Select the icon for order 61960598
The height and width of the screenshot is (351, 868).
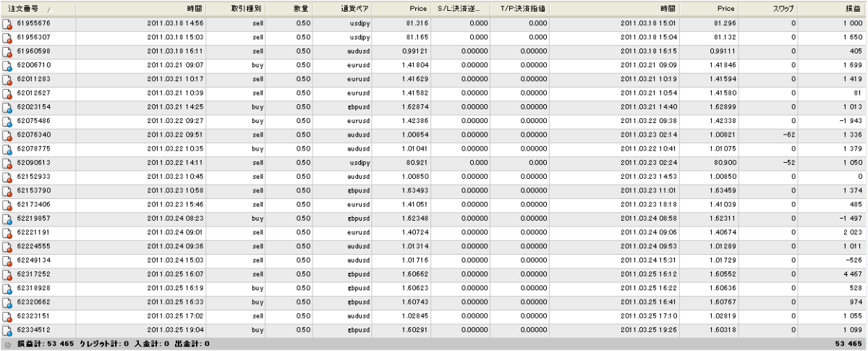point(8,51)
